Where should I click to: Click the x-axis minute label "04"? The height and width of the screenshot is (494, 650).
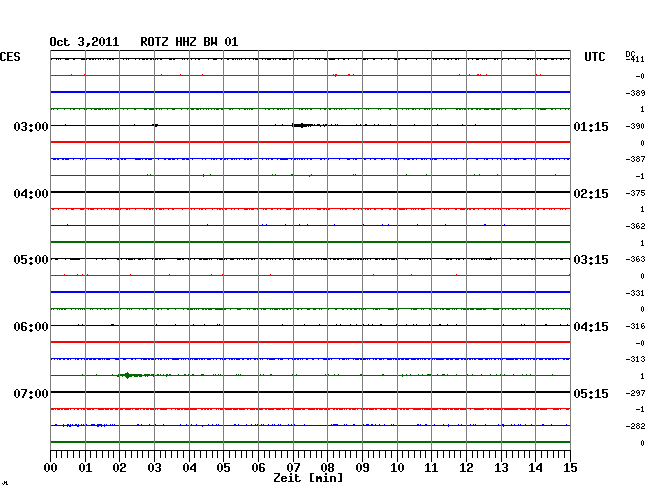(x=189, y=468)
